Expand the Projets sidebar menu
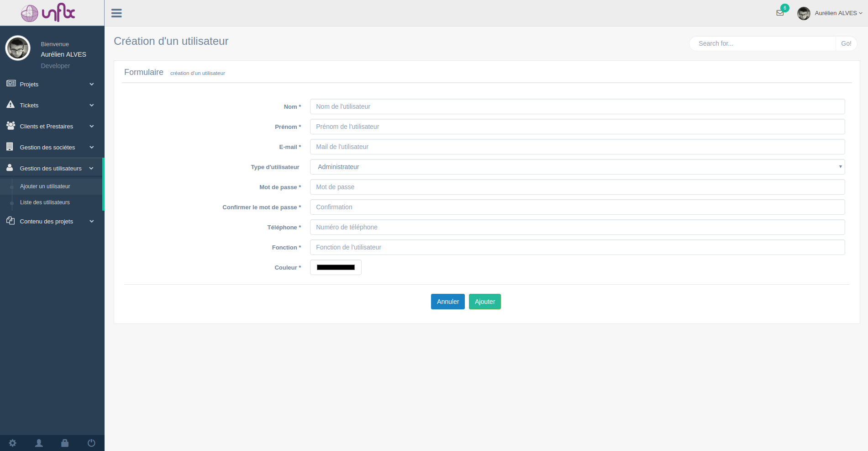 50,84
